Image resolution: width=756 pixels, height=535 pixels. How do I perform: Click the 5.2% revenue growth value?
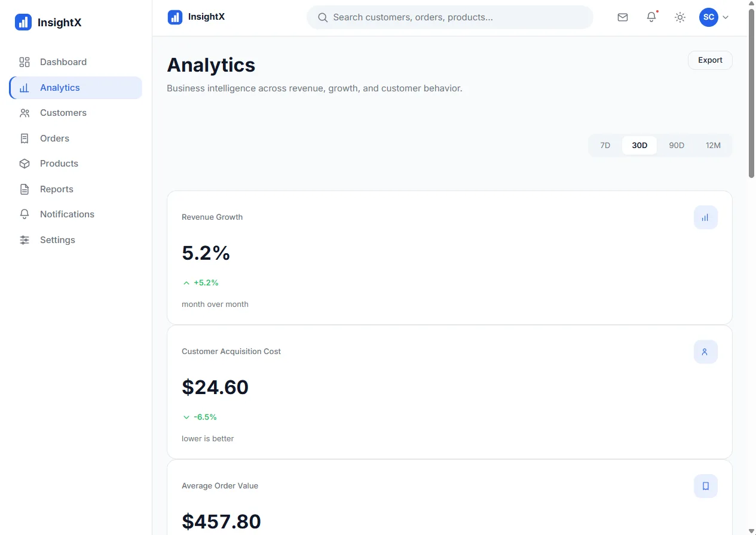[x=206, y=253]
